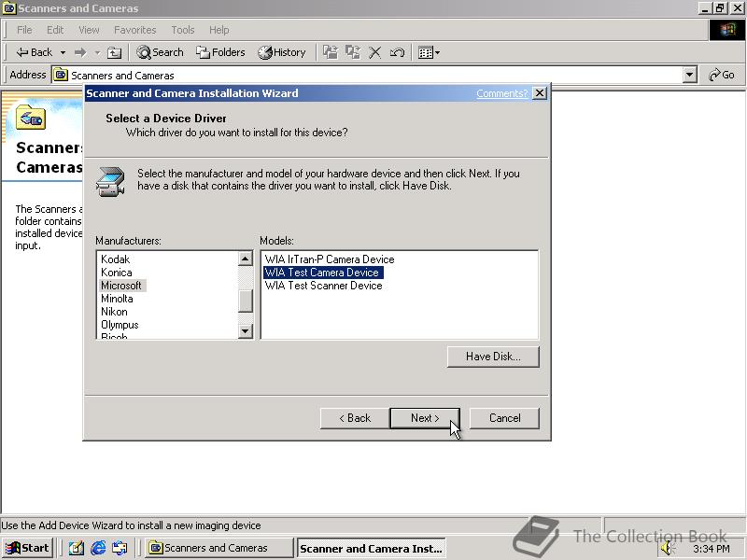The width and height of the screenshot is (747, 560).
Task: Select Microsoft in Manufacturers list
Action: (x=121, y=286)
